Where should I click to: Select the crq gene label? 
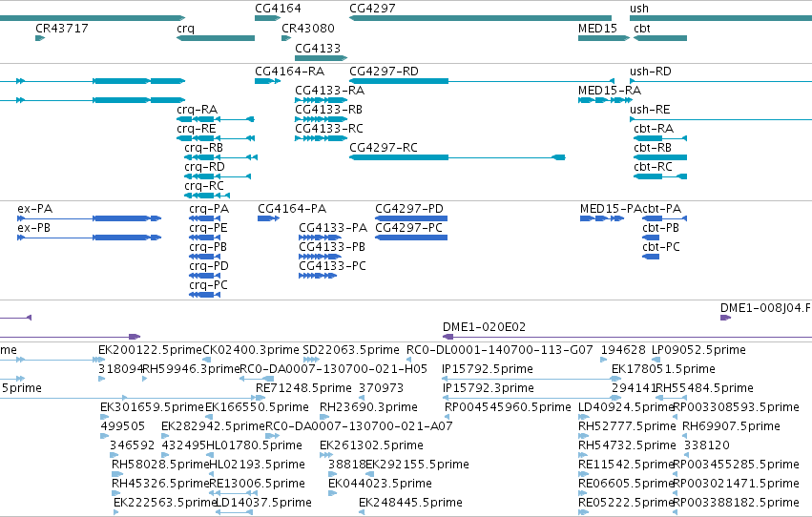pyautogui.click(x=185, y=28)
